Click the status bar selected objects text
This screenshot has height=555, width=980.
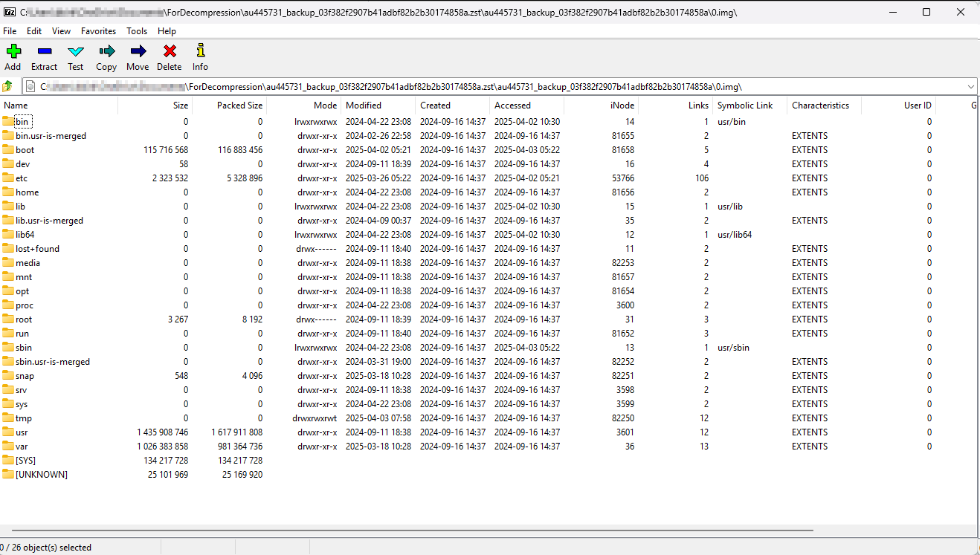[x=46, y=548]
